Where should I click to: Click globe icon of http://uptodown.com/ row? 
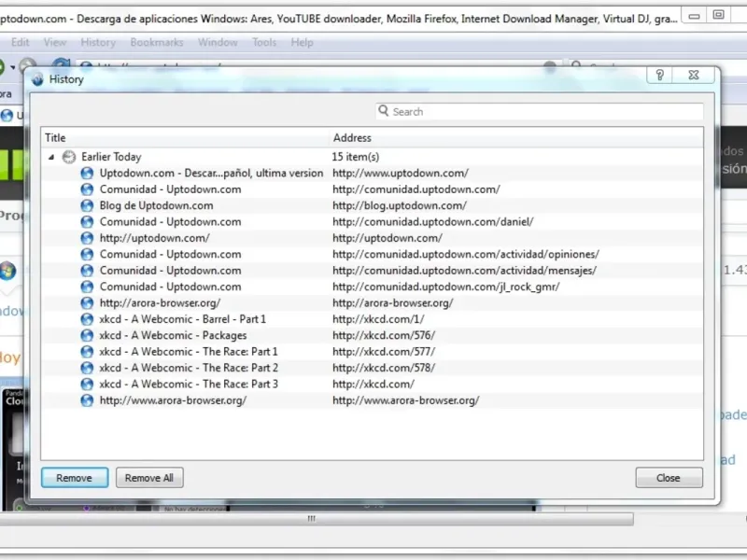point(87,238)
